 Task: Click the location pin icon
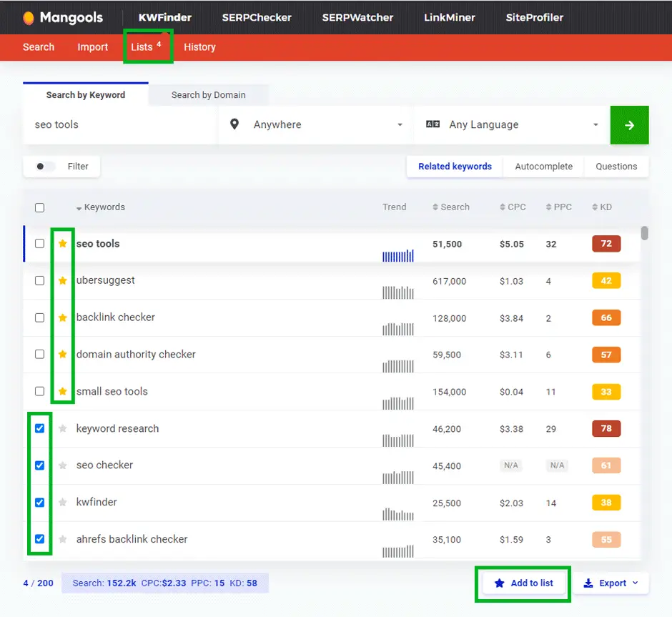(234, 124)
